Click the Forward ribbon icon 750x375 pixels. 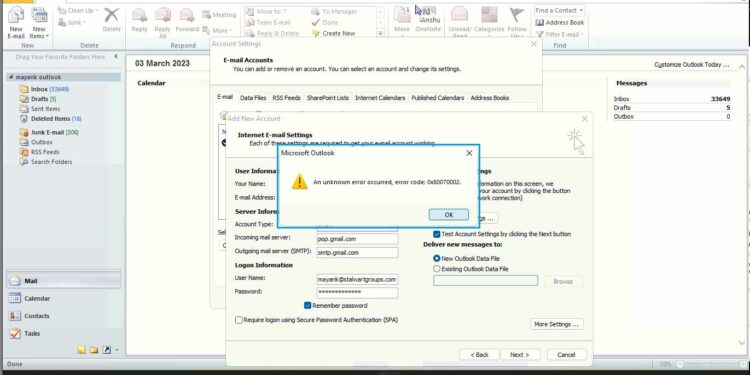pos(187,20)
